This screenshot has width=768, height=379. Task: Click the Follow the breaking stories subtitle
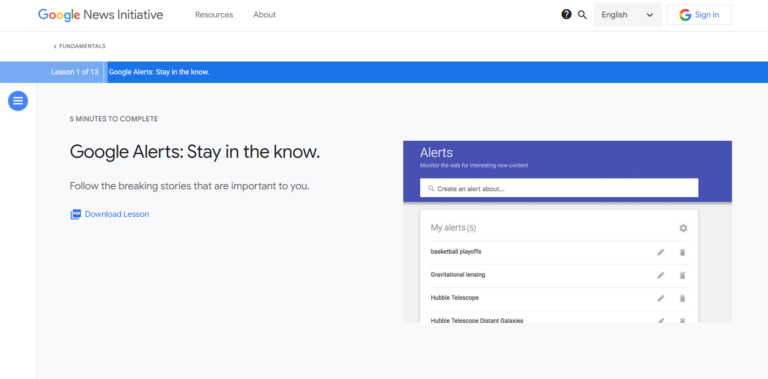pyautogui.click(x=190, y=187)
